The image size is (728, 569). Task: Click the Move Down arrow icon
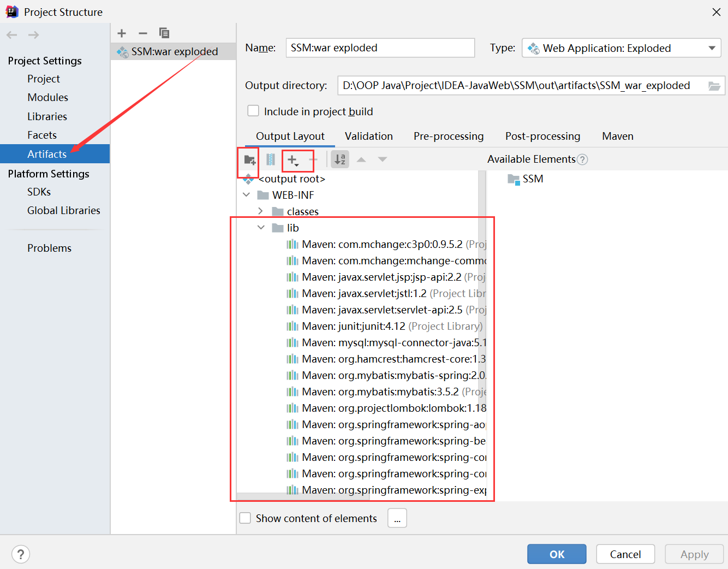pyautogui.click(x=383, y=159)
